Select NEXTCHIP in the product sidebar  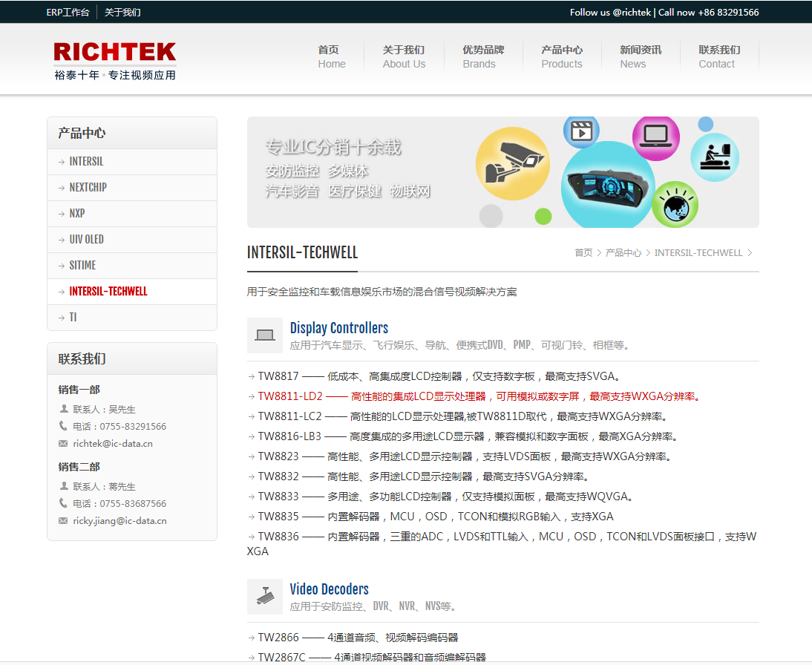tap(132, 188)
